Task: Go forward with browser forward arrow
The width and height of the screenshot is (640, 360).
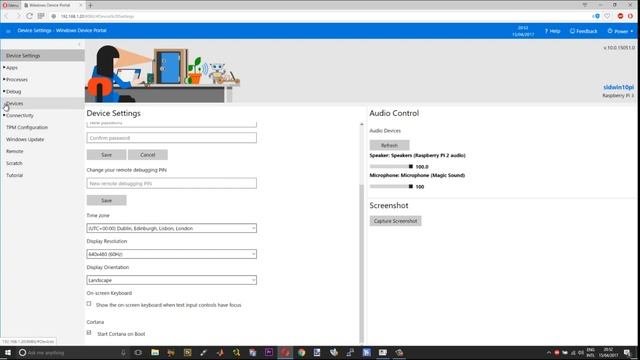Action: point(18,16)
